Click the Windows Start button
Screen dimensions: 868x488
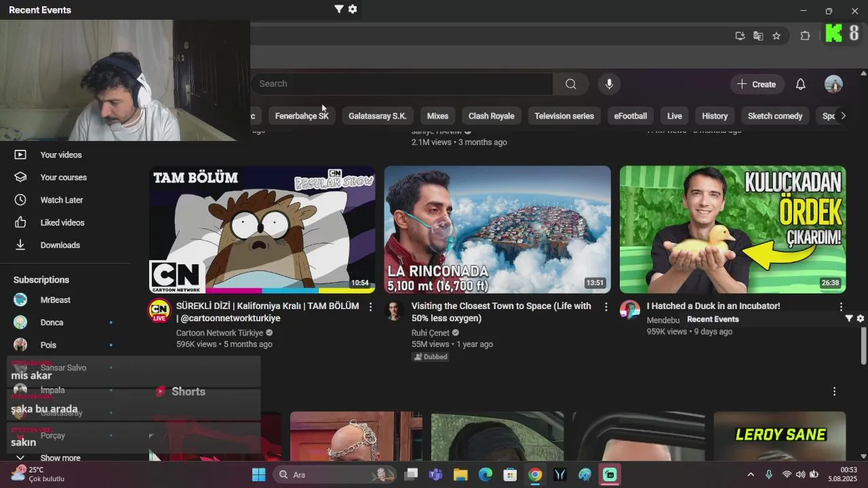[x=258, y=474]
